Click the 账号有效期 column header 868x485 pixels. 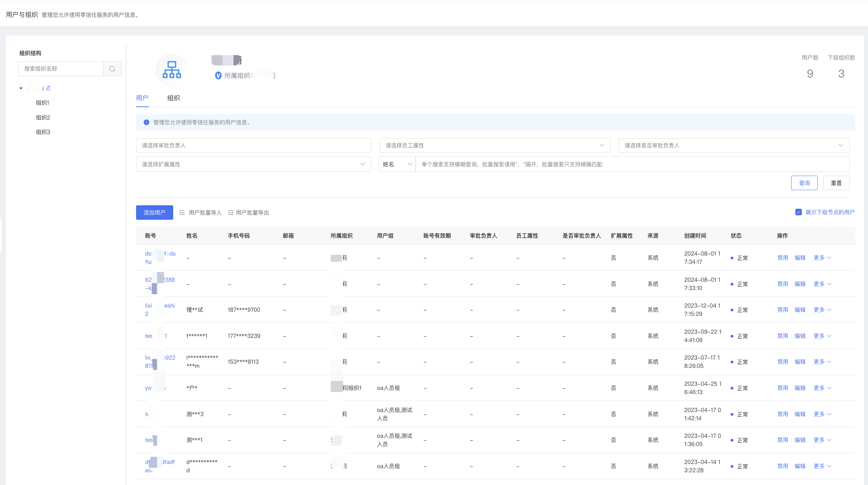click(x=437, y=236)
